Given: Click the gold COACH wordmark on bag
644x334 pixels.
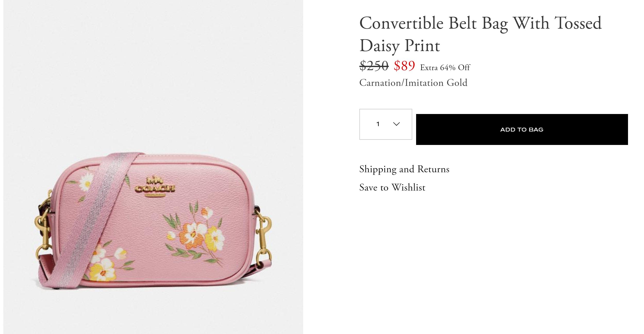Looking at the screenshot, I should pyautogui.click(x=155, y=189).
